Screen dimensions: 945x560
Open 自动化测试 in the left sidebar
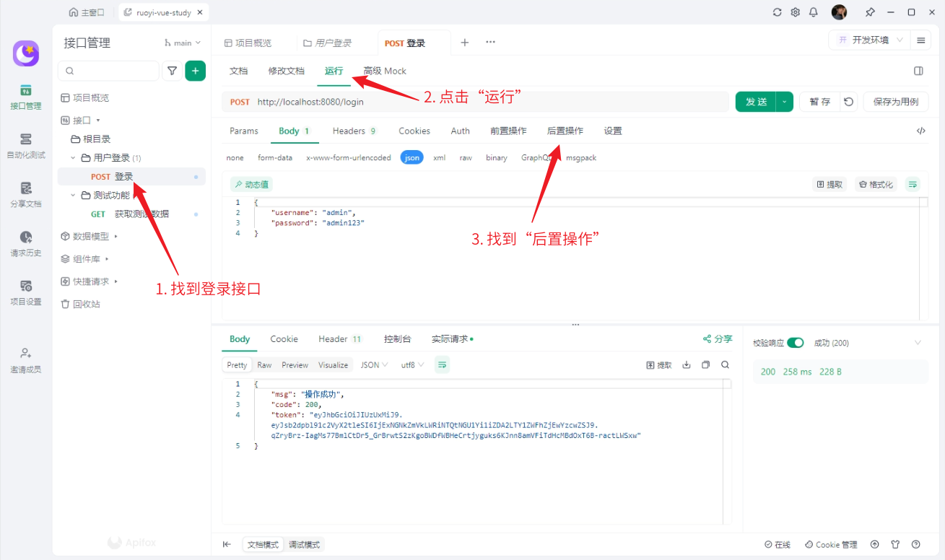click(x=26, y=145)
